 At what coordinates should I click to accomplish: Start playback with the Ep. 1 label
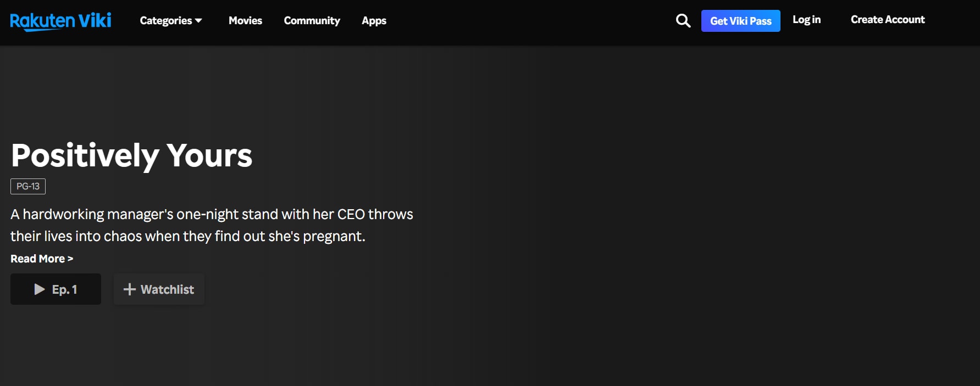pos(64,289)
